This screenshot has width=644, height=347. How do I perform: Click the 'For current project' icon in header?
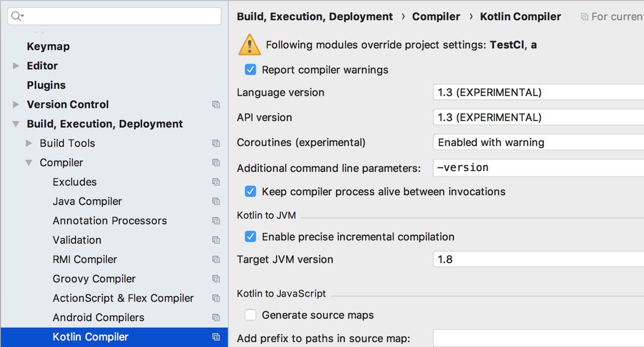pos(584,17)
